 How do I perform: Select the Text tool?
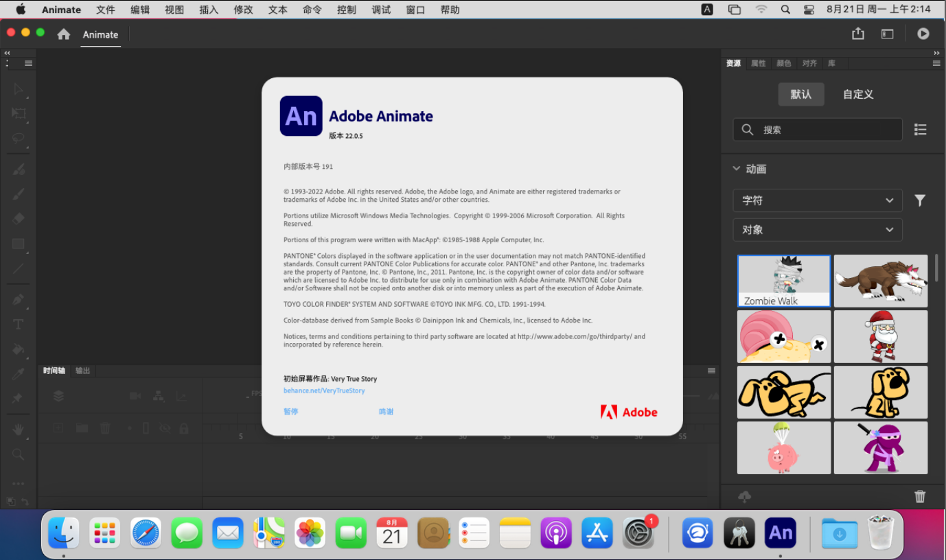pos(19,324)
